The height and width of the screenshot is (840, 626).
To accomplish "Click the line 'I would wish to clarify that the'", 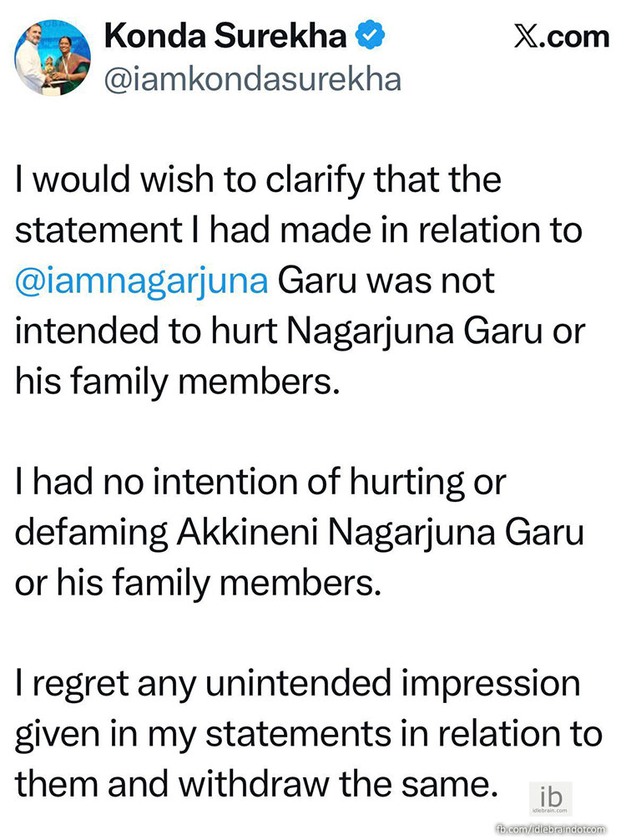I will [x=259, y=180].
